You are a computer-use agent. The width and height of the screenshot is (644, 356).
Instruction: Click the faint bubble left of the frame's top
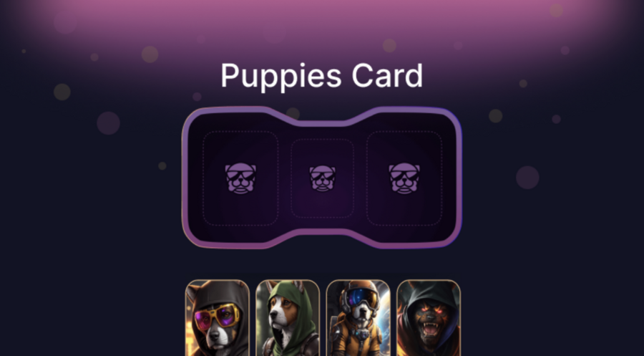pos(109,123)
